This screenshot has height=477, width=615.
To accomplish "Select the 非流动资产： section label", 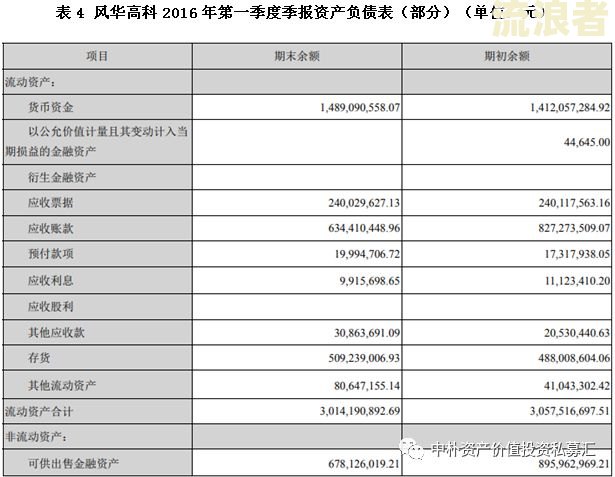I will pos(36,436).
